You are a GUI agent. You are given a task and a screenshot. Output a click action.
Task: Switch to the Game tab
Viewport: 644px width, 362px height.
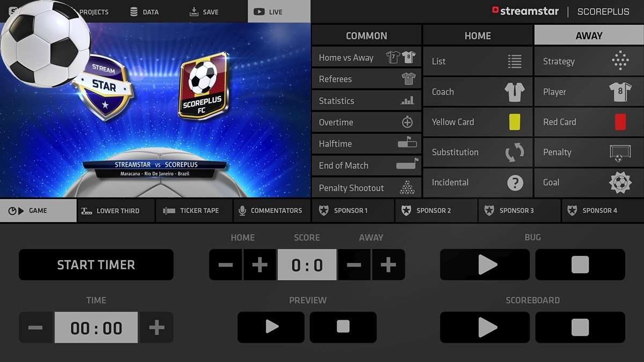[x=38, y=211]
